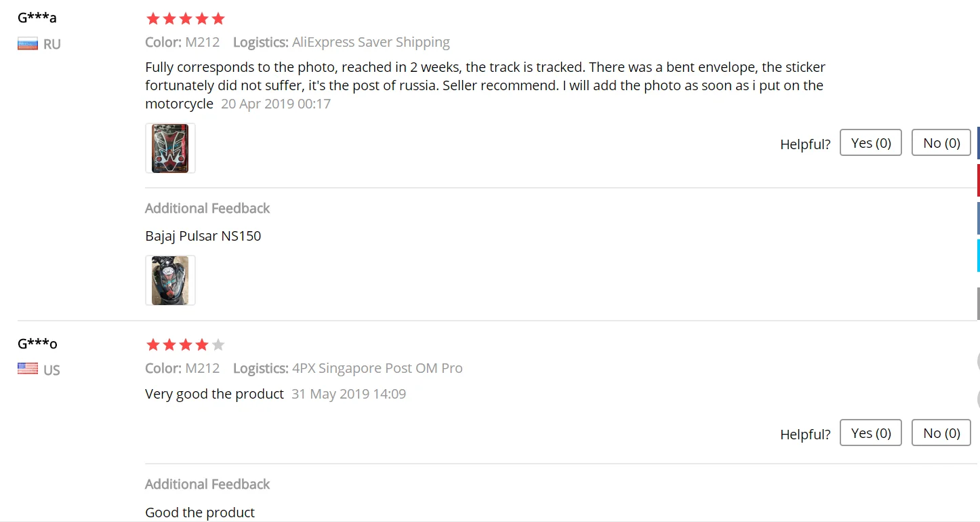The image size is (980, 522).
Task: Click the five-star rating of G***a's review
Action: coord(185,18)
